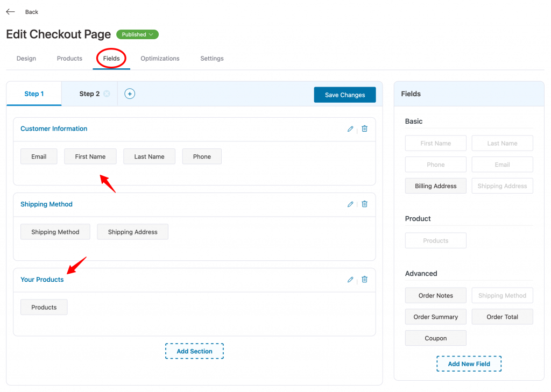Image resolution: width=551 pixels, height=392 pixels.
Task: Go to the Optimizations tab
Action: (160, 58)
